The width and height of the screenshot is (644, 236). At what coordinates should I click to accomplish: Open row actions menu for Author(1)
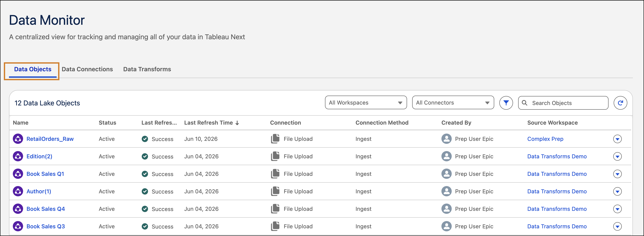(617, 191)
